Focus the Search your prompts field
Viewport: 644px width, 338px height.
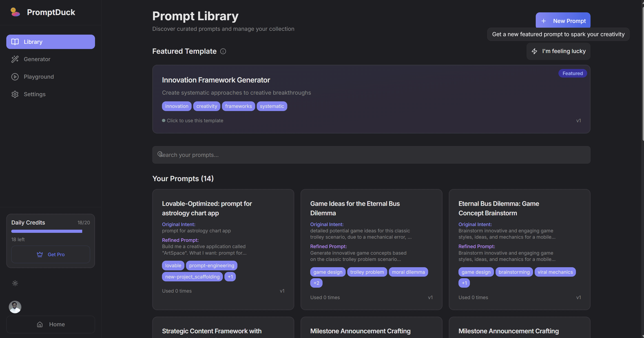(x=371, y=155)
